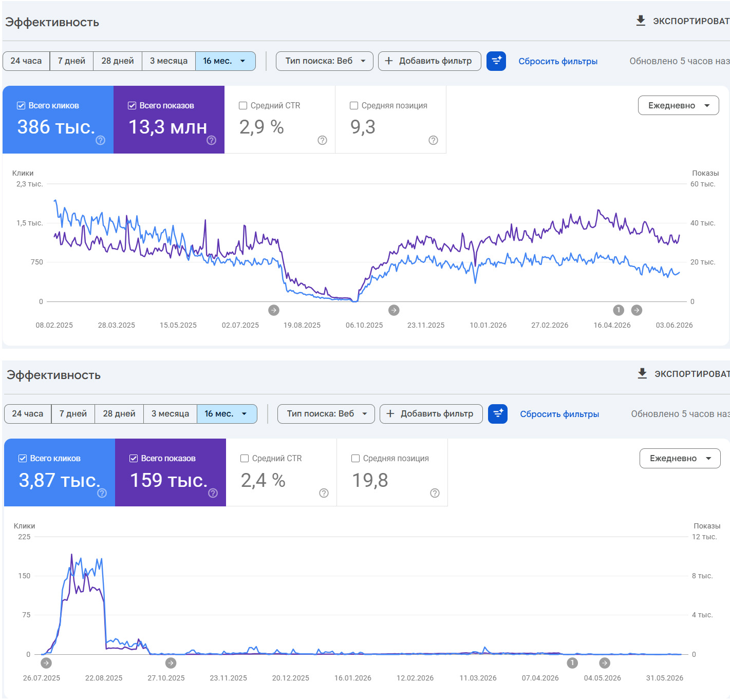Expand the top Ежедневно dropdown

click(x=678, y=105)
